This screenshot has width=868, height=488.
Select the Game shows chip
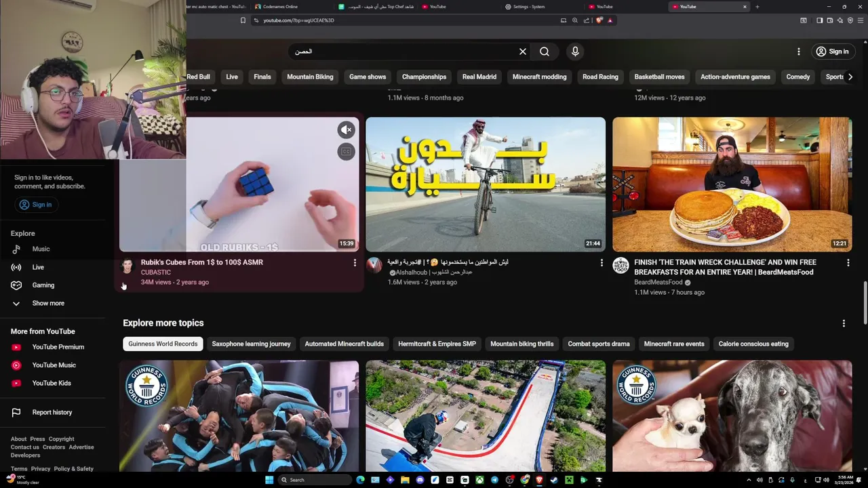[x=368, y=77]
